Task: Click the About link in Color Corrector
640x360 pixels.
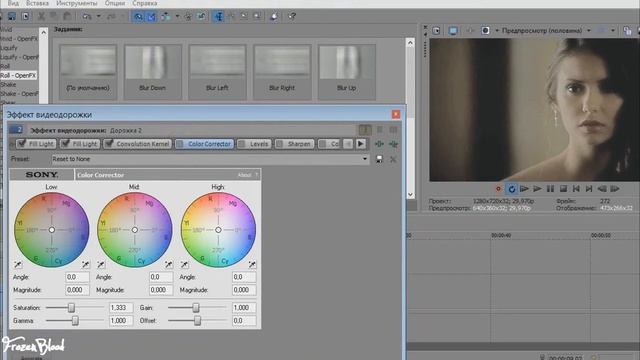Action: [x=244, y=175]
